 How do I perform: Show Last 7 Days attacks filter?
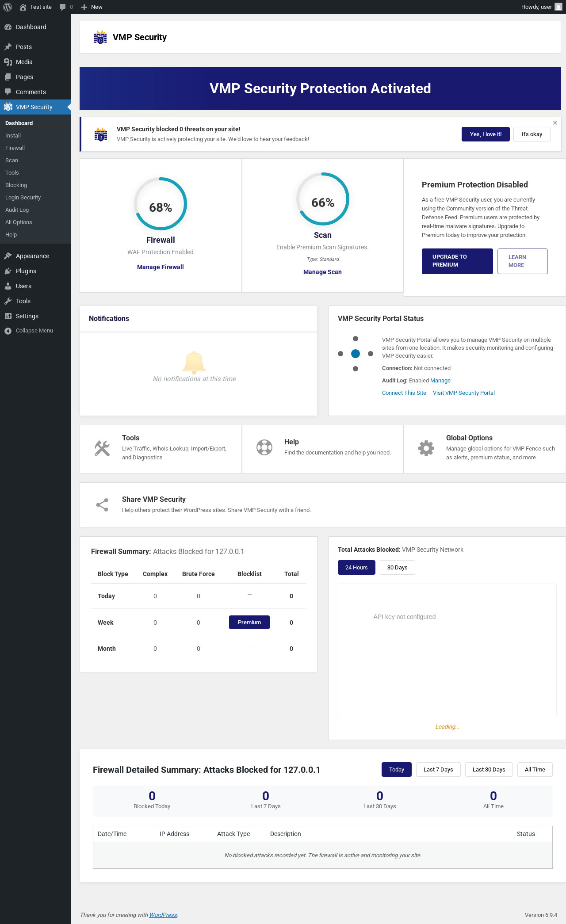(438, 770)
